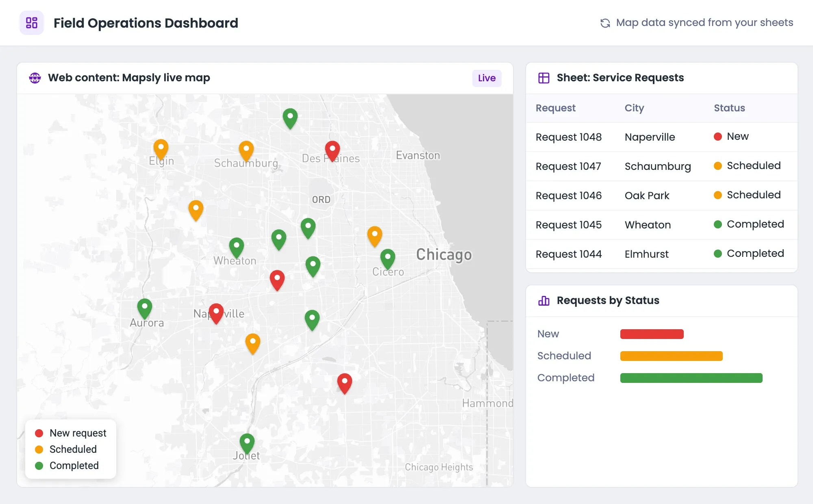Select the red map pin at Naperville

click(216, 314)
